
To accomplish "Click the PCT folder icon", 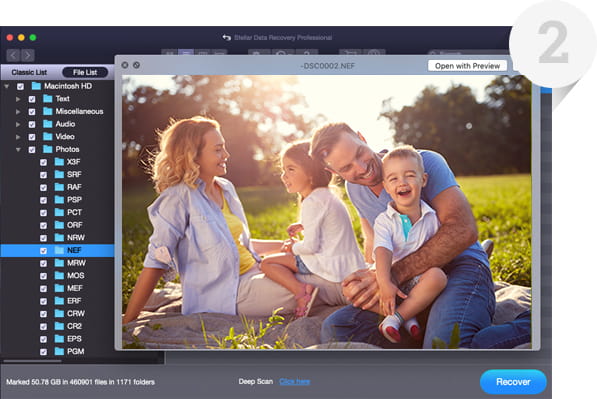I will tap(59, 212).
